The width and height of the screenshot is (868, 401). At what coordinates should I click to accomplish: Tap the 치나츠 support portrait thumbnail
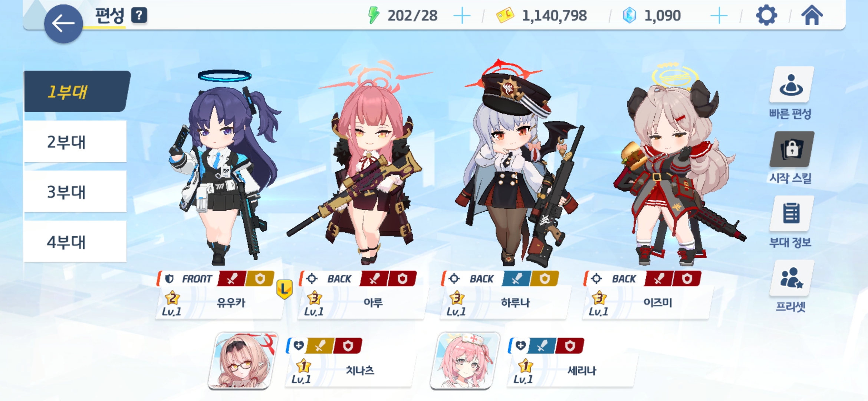(x=243, y=361)
